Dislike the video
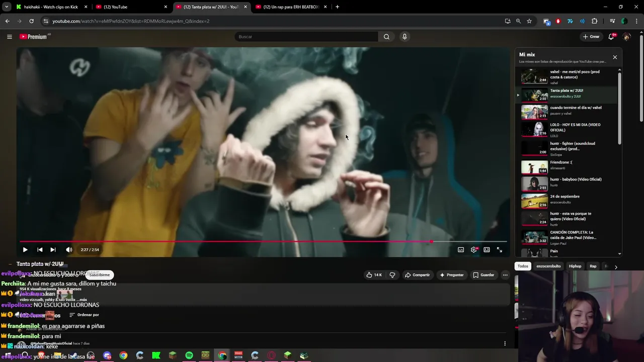Viewport: 644px width, 362px height. coord(392,275)
